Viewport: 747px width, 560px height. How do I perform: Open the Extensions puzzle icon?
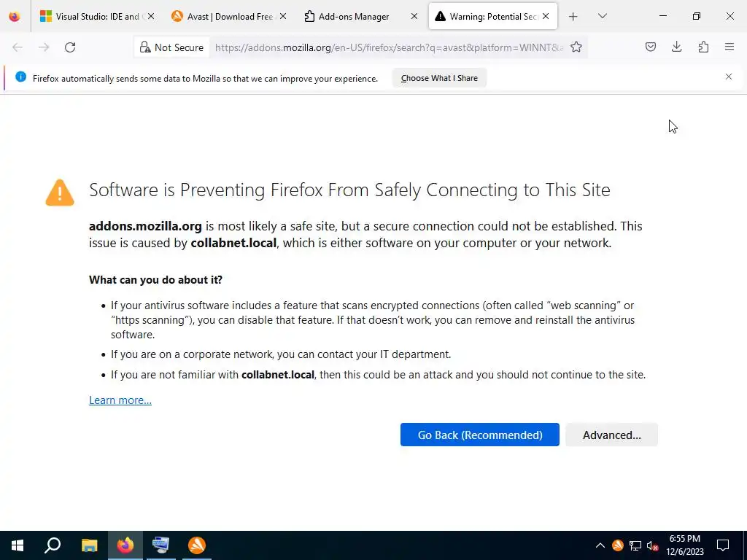(703, 47)
